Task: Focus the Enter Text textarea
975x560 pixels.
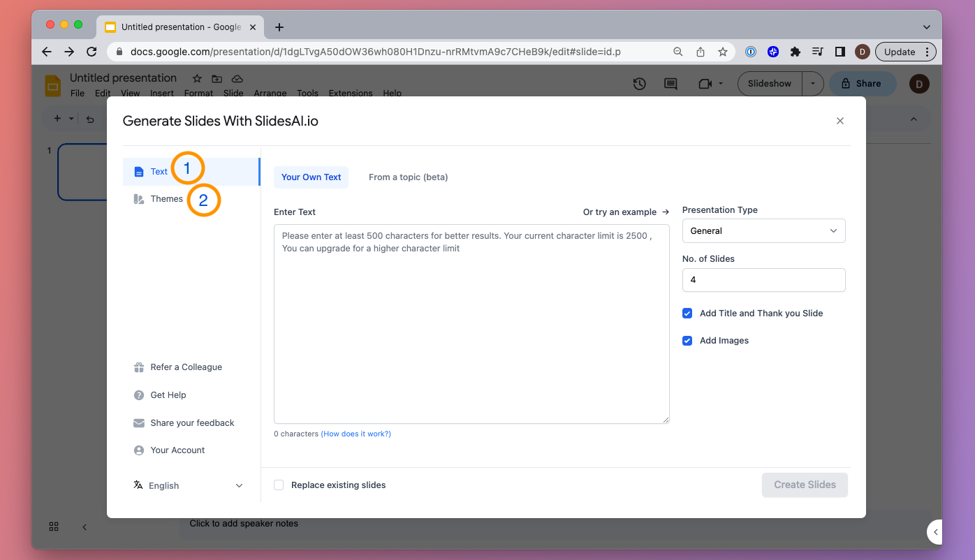Action: pyautogui.click(x=471, y=324)
